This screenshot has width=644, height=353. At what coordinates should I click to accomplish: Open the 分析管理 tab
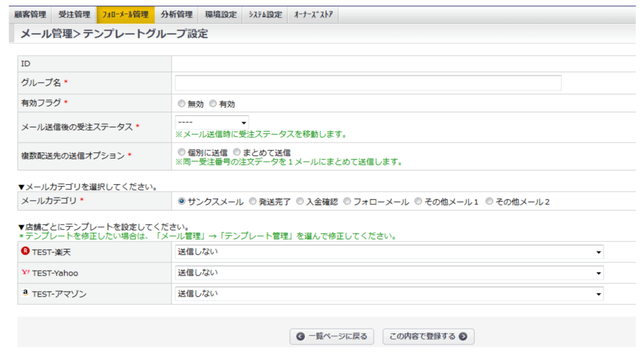[177, 14]
